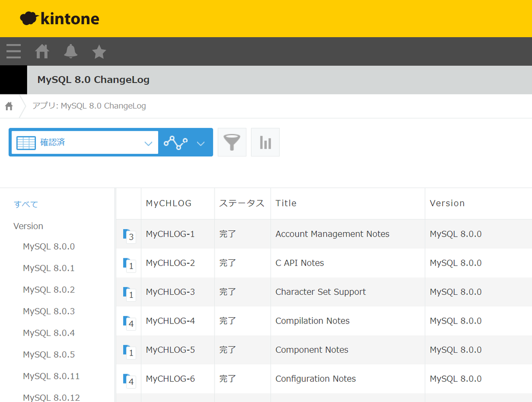Open the 確認済 view selector dropdown
Image resolution: width=532 pixels, height=402 pixels.
tap(84, 142)
